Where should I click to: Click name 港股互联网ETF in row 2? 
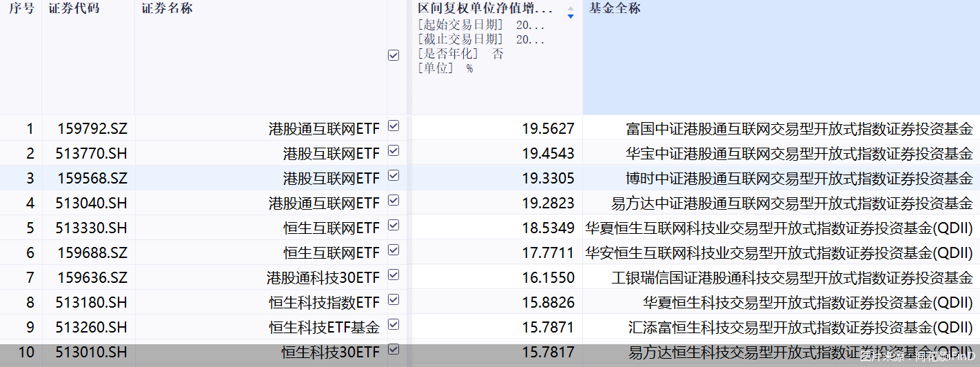pyautogui.click(x=331, y=153)
